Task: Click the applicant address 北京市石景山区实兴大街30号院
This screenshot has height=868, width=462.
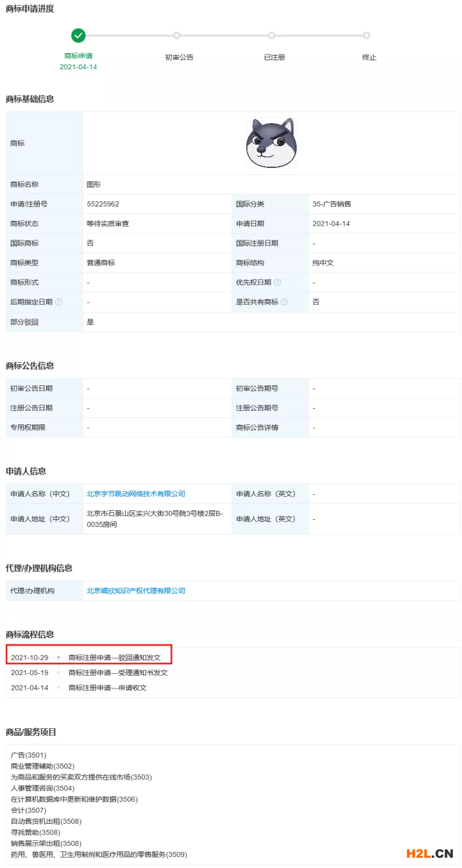Action: click(x=155, y=519)
